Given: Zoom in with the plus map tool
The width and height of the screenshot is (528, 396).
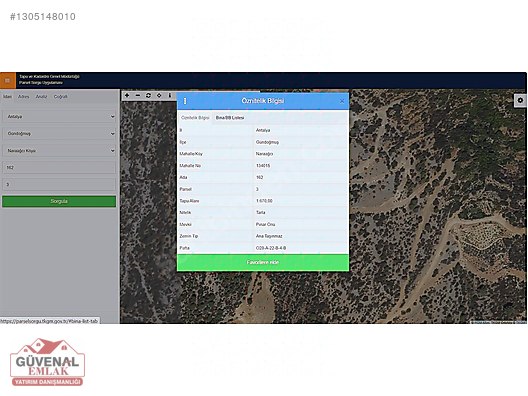Looking at the screenshot, I should point(127,96).
